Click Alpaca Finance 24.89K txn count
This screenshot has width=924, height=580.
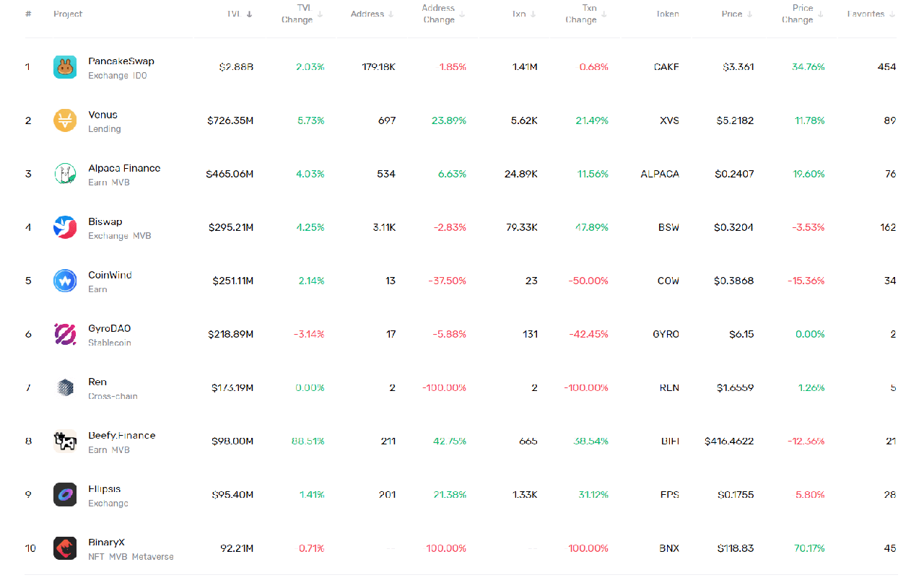point(522,174)
